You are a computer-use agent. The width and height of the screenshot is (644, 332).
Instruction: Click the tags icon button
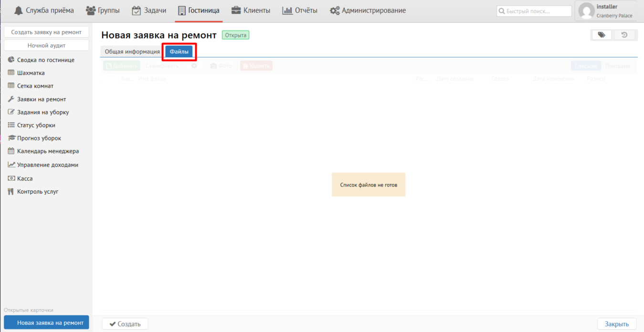click(x=602, y=35)
